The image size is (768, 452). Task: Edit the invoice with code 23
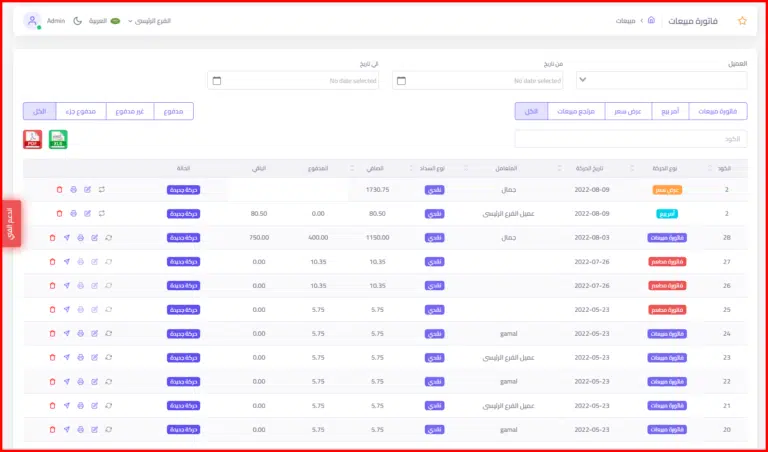tap(94, 357)
